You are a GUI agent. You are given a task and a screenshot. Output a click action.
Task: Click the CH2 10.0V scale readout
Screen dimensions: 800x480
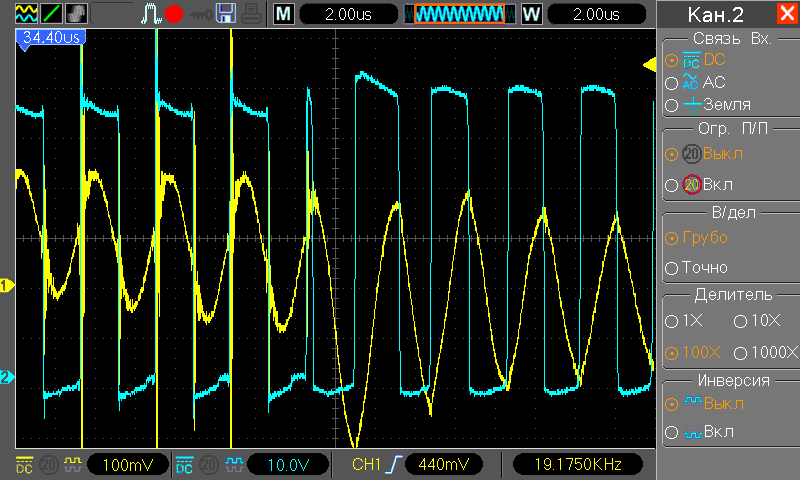[286, 465]
